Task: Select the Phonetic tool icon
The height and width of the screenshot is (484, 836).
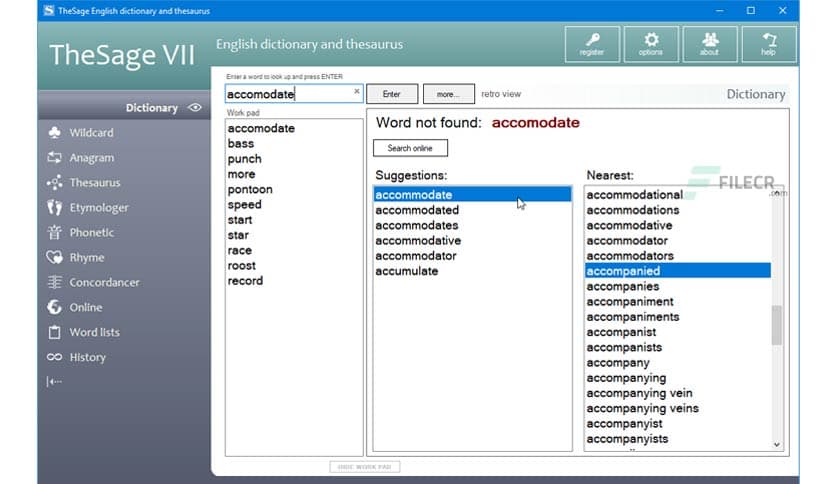Action: (54, 232)
